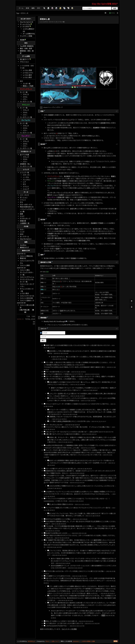The image size is (135, 644).
Task: Click the ウォッチャー sidebar header
Action: coord(26,136)
